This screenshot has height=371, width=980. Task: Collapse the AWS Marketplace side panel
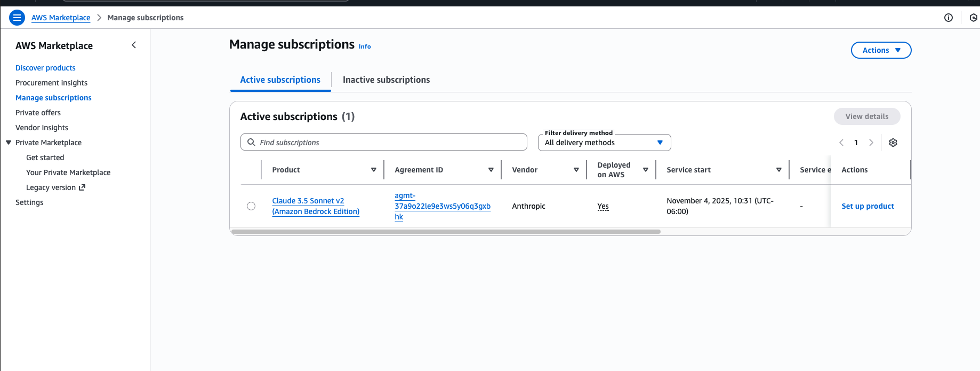coord(134,45)
